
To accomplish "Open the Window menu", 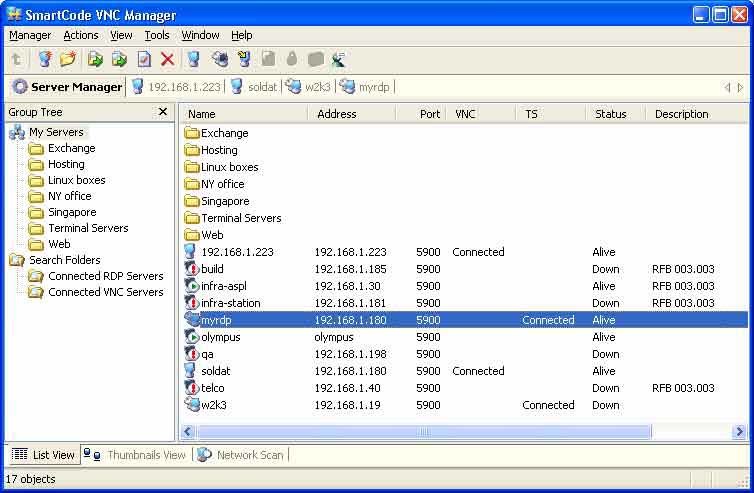I will (201, 36).
